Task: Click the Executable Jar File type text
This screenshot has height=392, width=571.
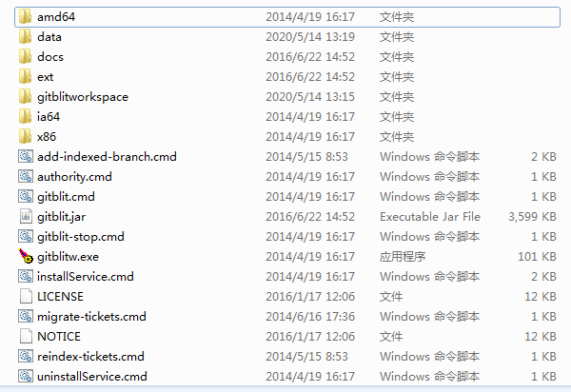Action: click(430, 217)
